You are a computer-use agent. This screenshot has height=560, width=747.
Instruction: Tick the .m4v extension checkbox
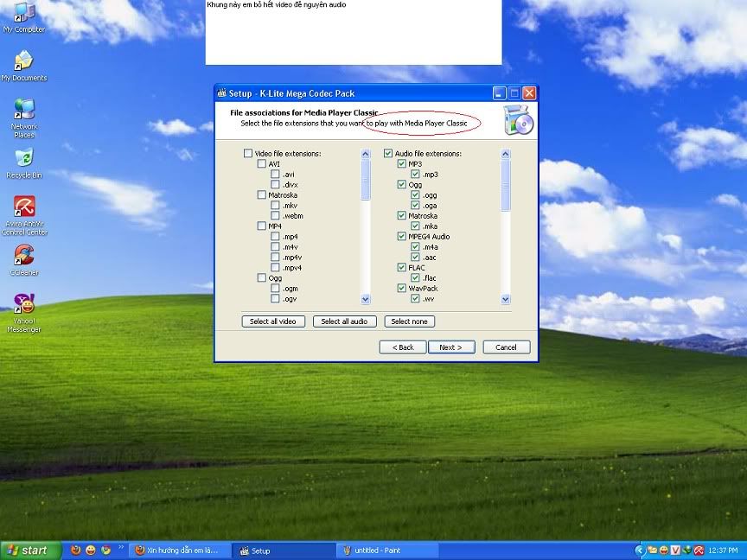pos(275,246)
